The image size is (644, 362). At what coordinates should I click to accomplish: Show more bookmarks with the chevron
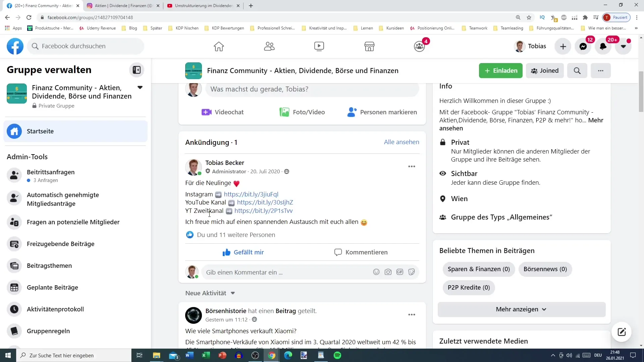[x=636, y=28]
